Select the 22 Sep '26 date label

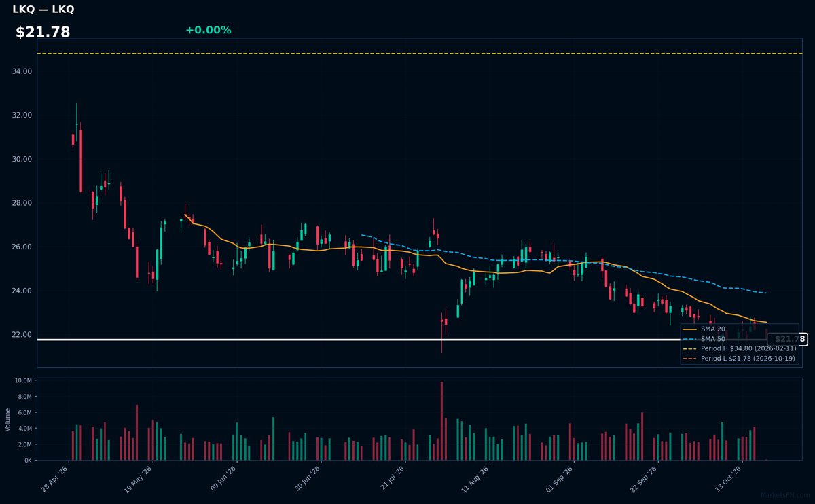point(645,479)
